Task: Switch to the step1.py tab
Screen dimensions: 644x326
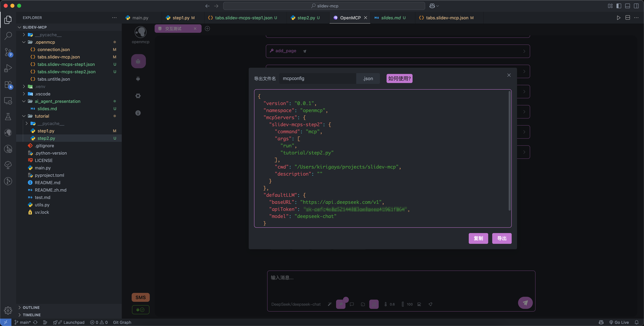Action: [180, 18]
